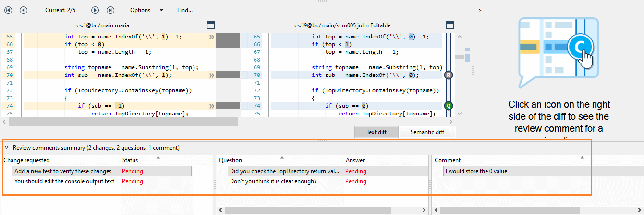The height and width of the screenshot is (215, 644).
Task: Sort by Change requested column header
Action: [x=61, y=160]
